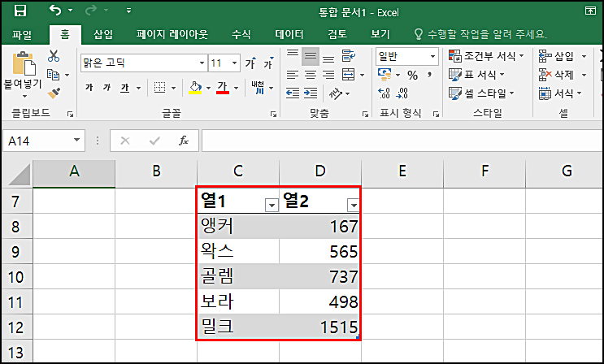Click the Name Box showing A14
The image size is (604, 364).
point(44,141)
